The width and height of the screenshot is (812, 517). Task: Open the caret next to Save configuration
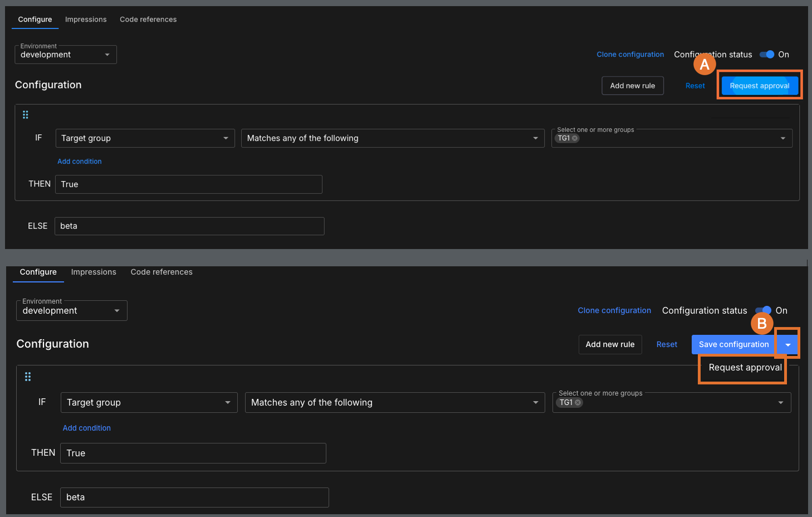(787, 344)
